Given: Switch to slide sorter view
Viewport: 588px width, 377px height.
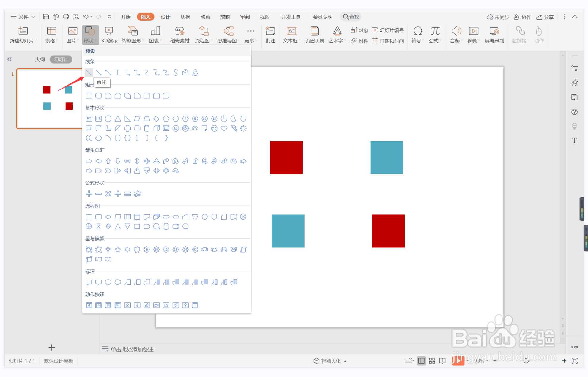Looking at the screenshot, I should coord(432,361).
